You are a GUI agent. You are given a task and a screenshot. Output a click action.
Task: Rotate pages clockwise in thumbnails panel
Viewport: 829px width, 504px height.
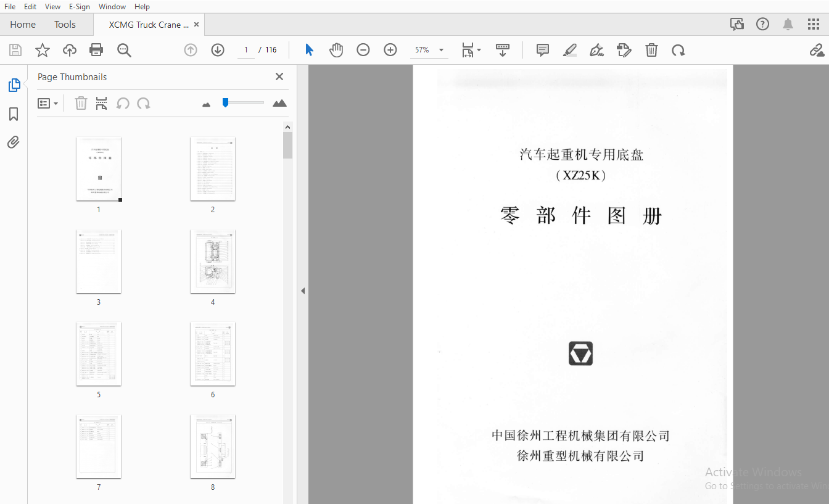(144, 103)
